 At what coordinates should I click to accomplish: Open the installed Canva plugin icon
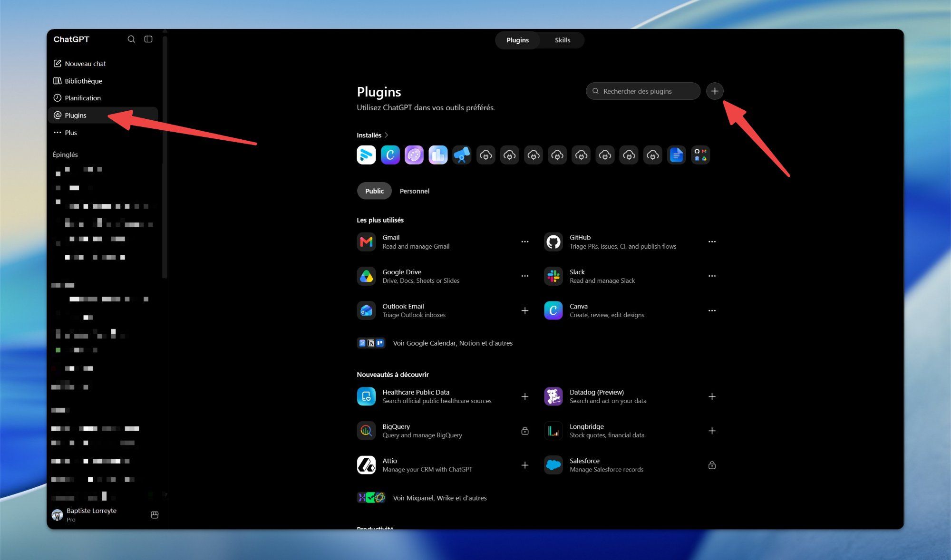pyautogui.click(x=390, y=155)
